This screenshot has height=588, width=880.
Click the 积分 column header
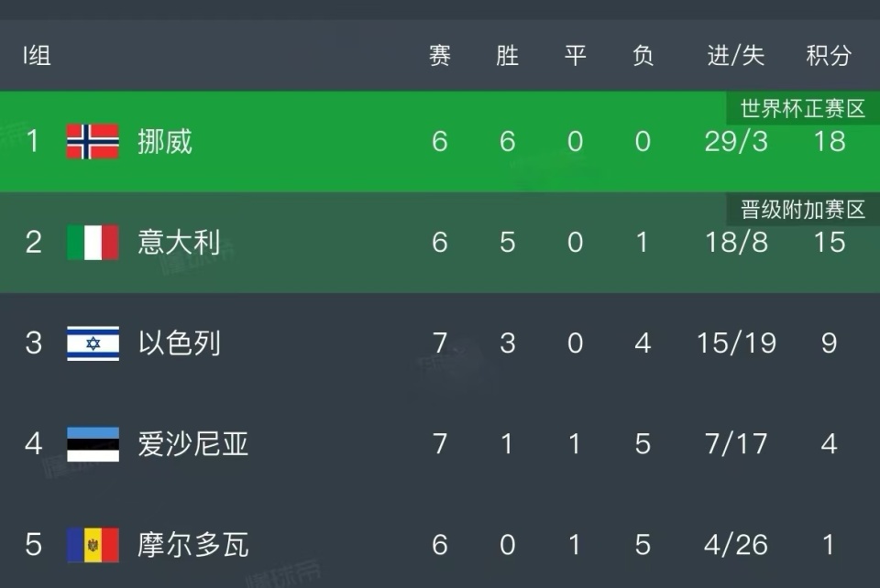[829, 56]
